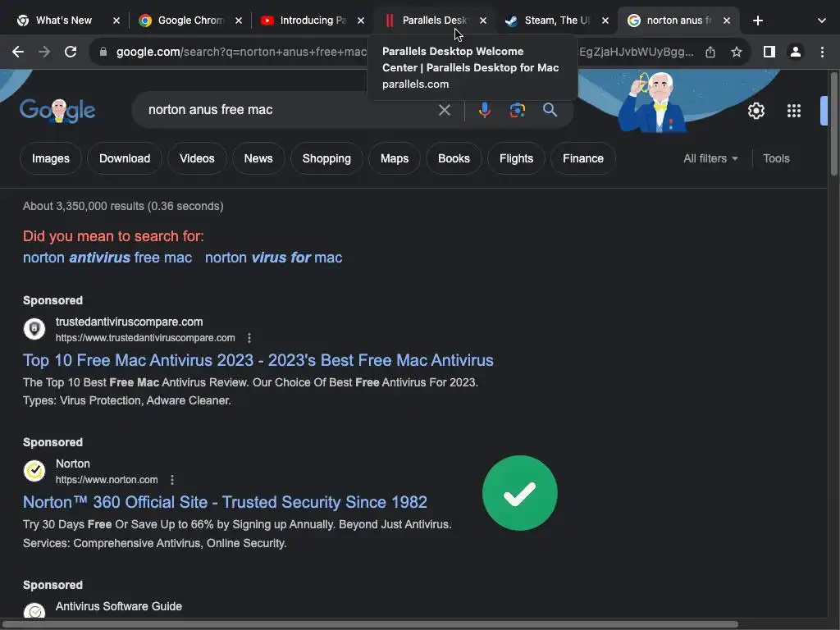Click the trustedantiviruscompare site favicon
The width and height of the screenshot is (840, 630).
click(34, 328)
